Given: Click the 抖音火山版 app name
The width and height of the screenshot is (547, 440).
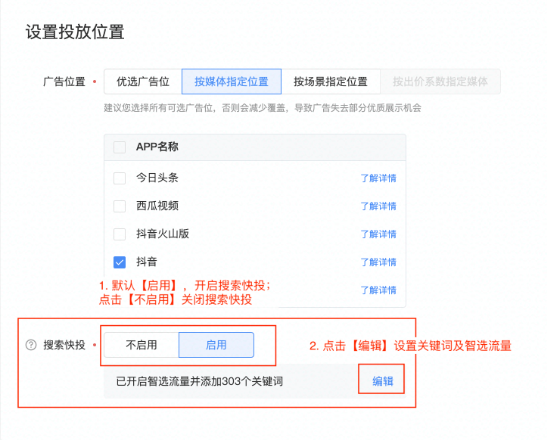Looking at the screenshot, I should point(163,233).
